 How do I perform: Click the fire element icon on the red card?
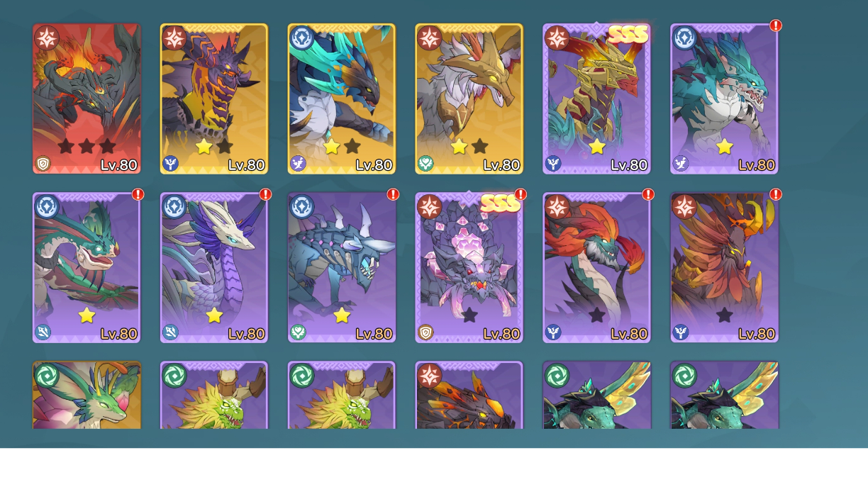click(x=46, y=38)
